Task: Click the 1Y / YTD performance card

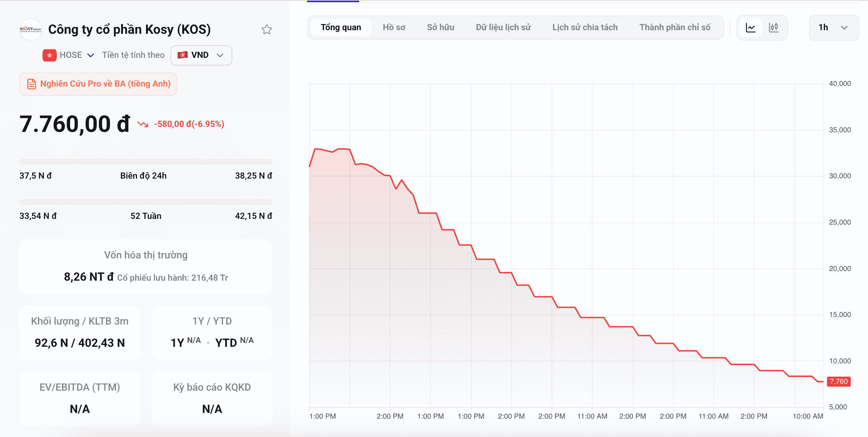Action: [x=212, y=333]
